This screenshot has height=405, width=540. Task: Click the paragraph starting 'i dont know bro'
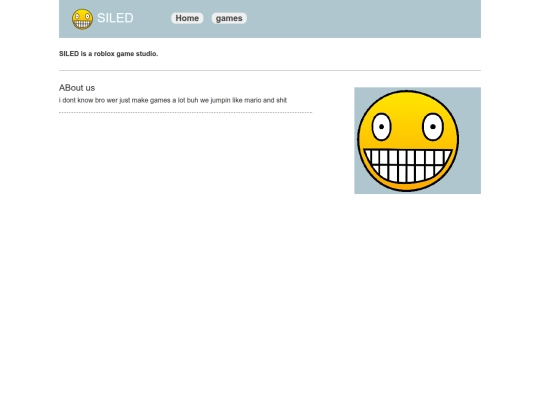point(173,100)
